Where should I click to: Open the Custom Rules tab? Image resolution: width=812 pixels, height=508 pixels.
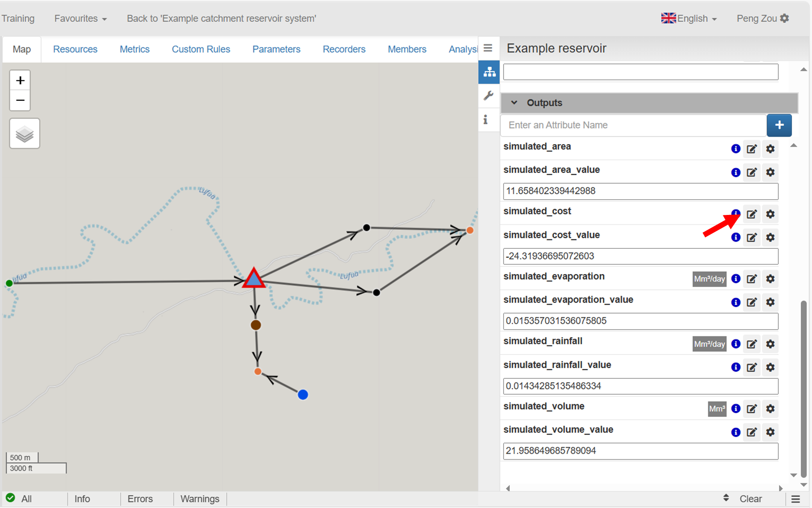(201, 49)
